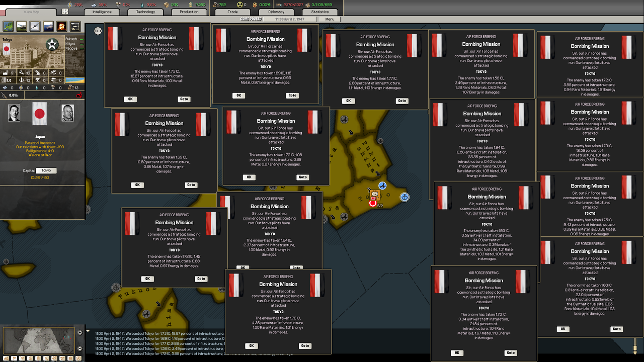Click the red thumbs-down icon in province panel
The width and height of the screenshot is (644, 362).
click(79, 95)
